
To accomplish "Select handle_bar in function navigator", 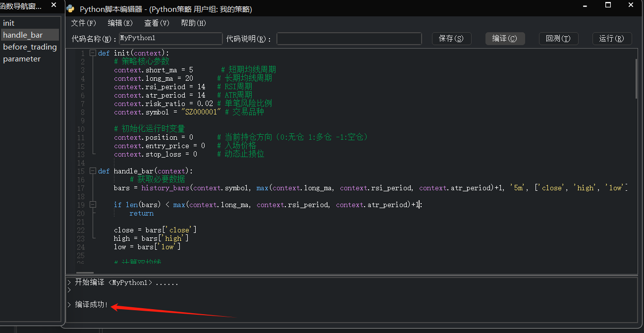I will tap(30, 35).
